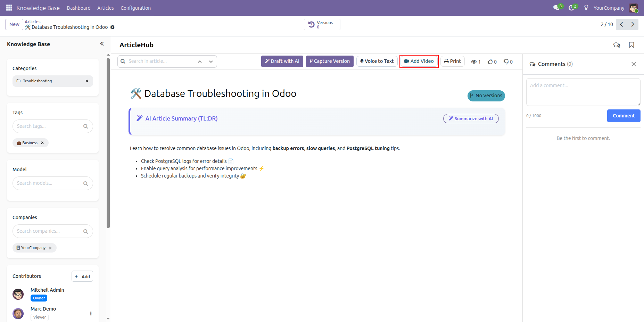
Task: Click the companies search magnifier icon
Action: click(85, 231)
